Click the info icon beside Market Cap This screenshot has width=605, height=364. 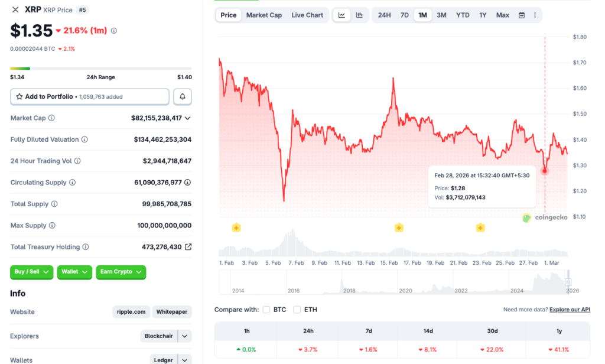pyautogui.click(x=51, y=118)
